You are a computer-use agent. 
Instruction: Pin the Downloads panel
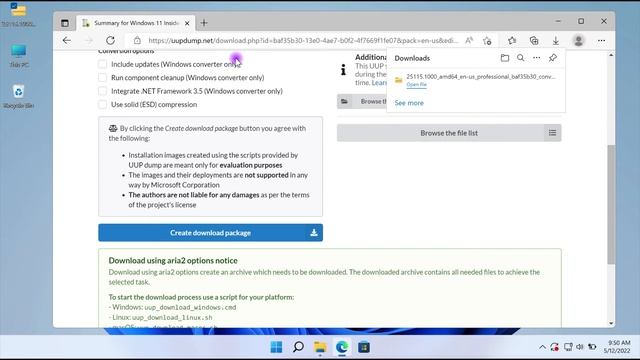coord(553,58)
